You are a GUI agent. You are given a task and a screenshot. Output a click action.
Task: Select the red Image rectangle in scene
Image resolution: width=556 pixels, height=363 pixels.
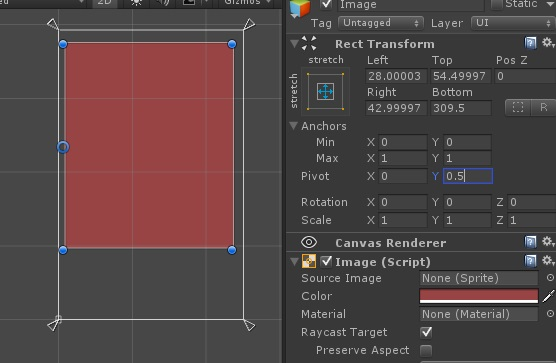point(149,145)
